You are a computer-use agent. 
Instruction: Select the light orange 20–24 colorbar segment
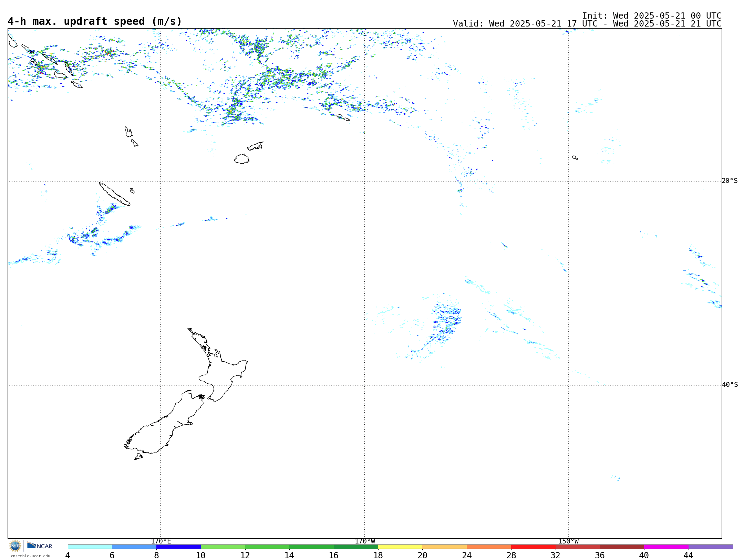[x=445, y=547]
